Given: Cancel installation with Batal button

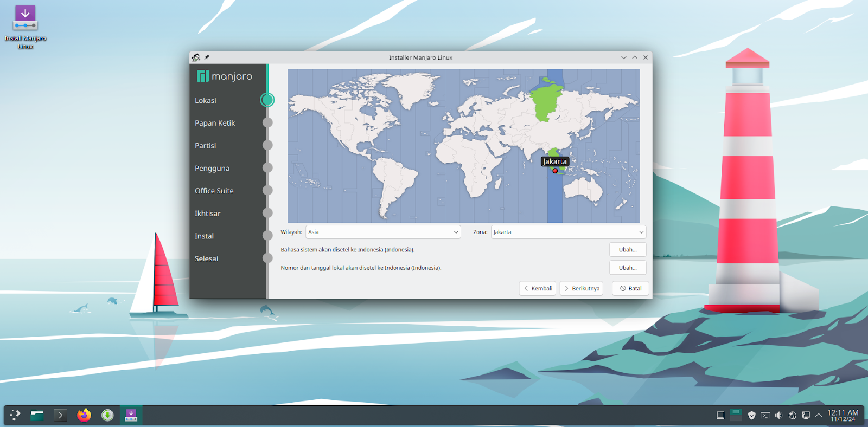Looking at the screenshot, I should (630, 288).
